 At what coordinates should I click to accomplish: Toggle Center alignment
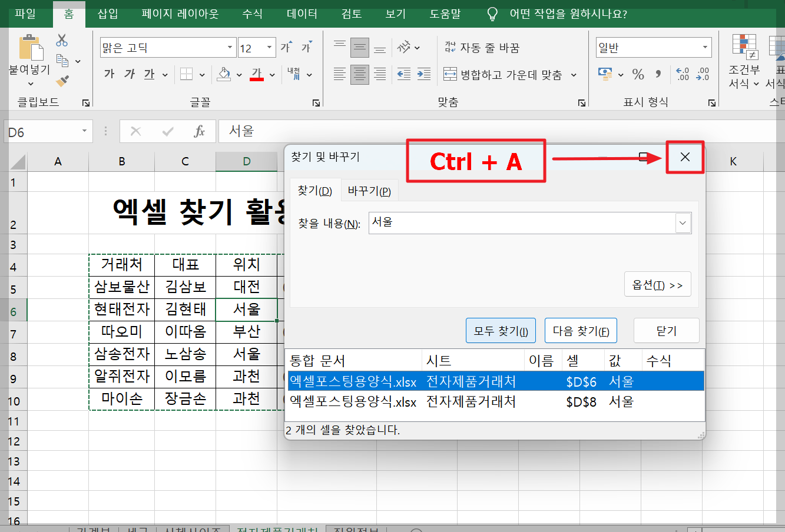click(x=359, y=74)
